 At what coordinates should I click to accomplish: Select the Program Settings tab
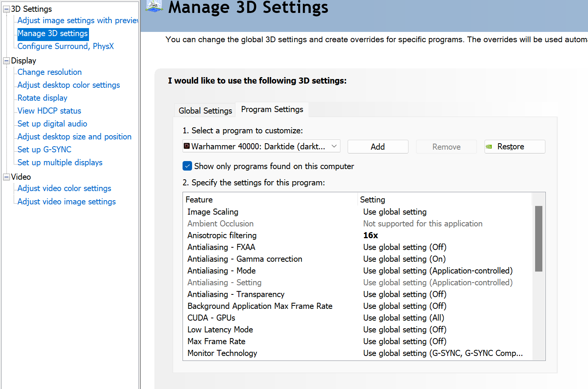(x=272, y=109)
